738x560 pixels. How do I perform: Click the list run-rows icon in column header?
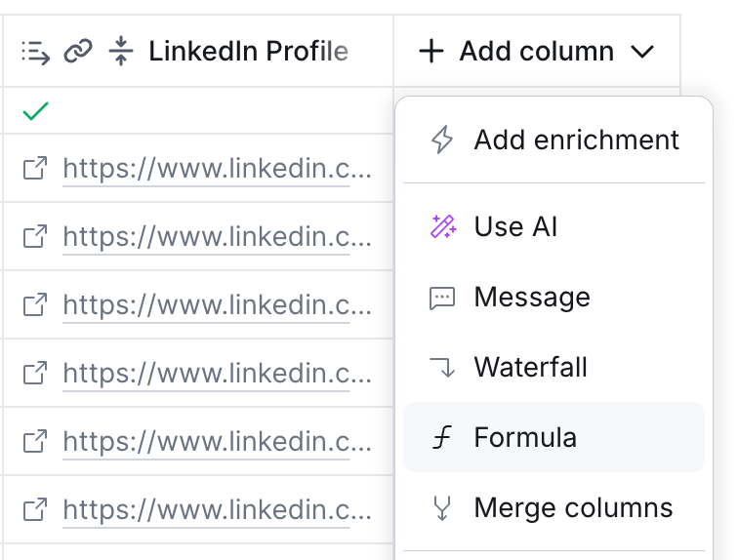[35, 52]
